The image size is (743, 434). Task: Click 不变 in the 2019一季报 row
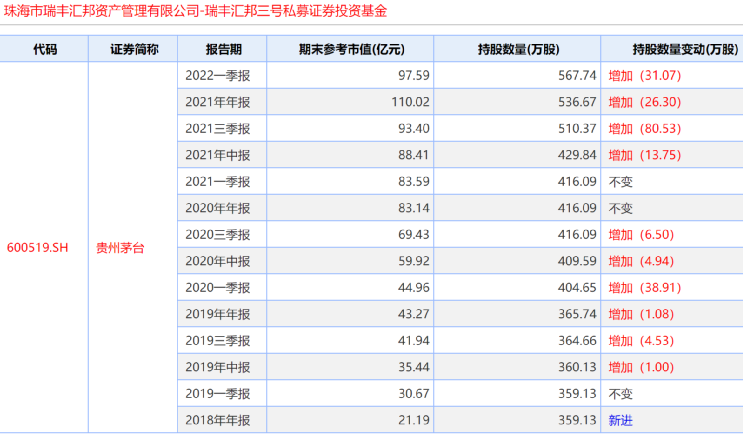click(620, 394)
